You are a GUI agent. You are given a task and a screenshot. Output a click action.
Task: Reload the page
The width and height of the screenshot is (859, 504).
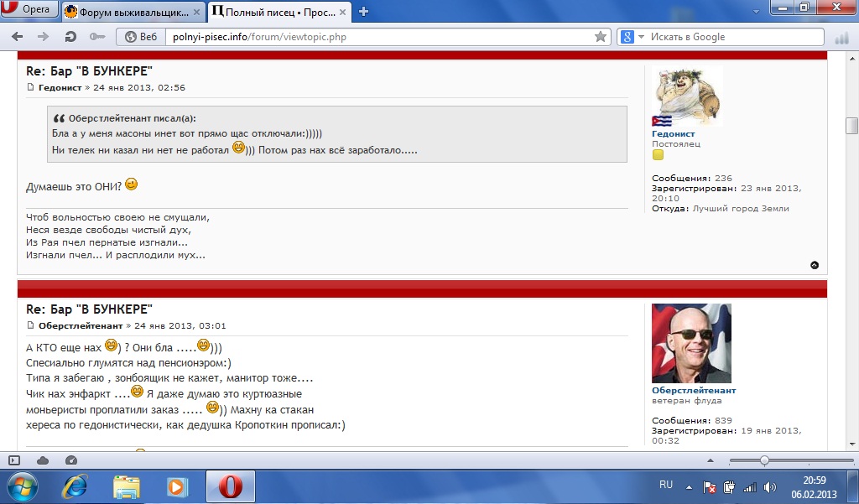tap(70, 37)
